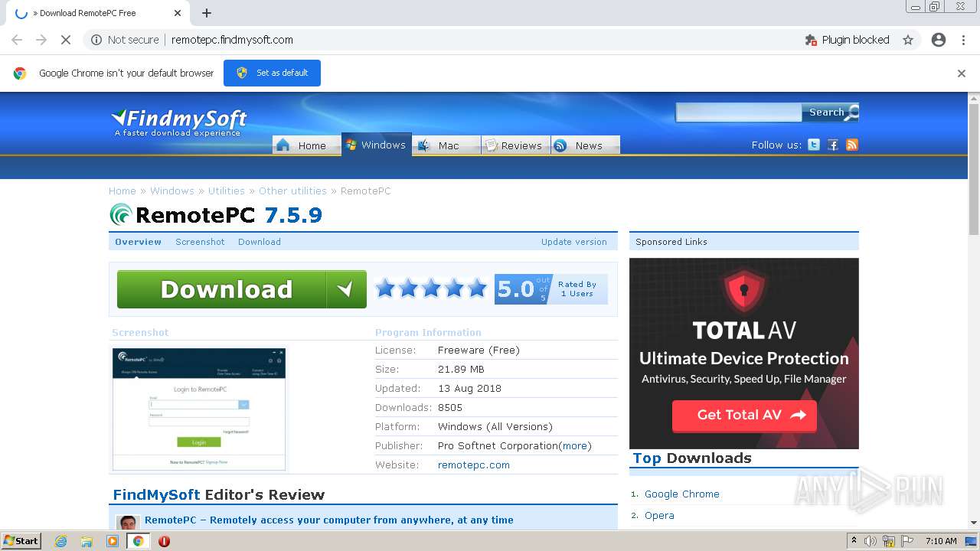
Task: Click the page vertical scrollbar
Action: pos(974,168)
